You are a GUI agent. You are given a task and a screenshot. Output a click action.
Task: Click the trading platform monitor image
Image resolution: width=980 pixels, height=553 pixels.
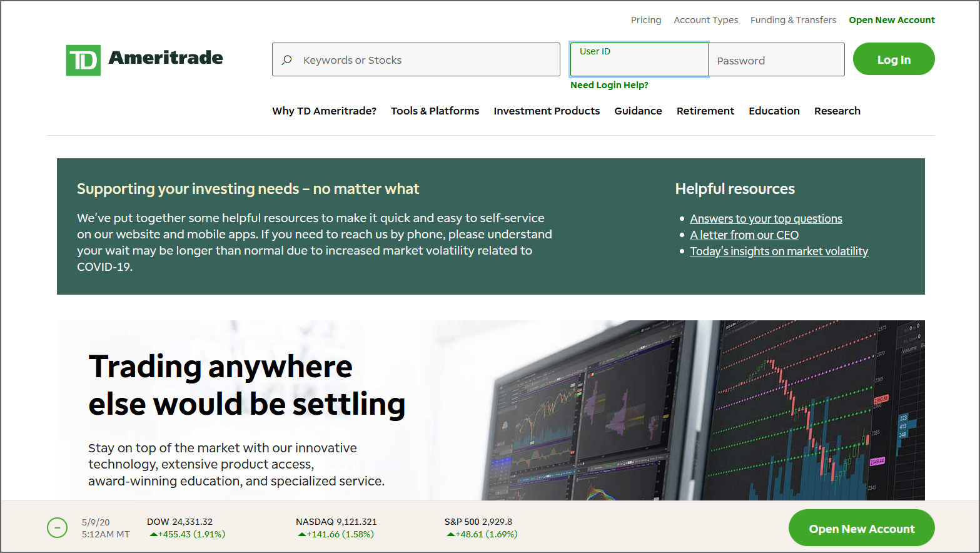coord(704,410)
